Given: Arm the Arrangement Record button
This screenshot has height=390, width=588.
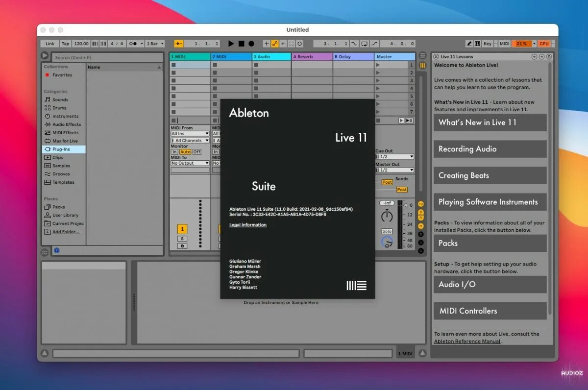Looking at the screenshot, I should click(x=251, y=44).
